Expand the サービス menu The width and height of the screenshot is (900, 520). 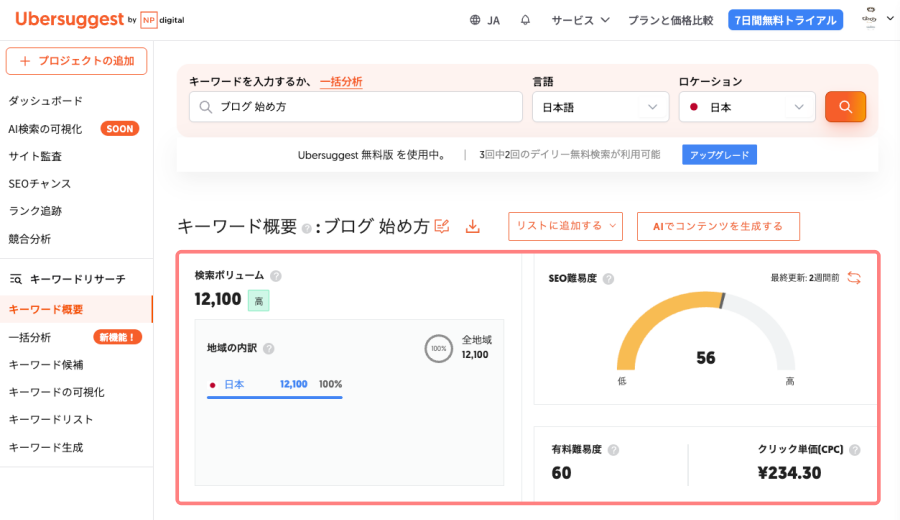[x=580, y=20]
